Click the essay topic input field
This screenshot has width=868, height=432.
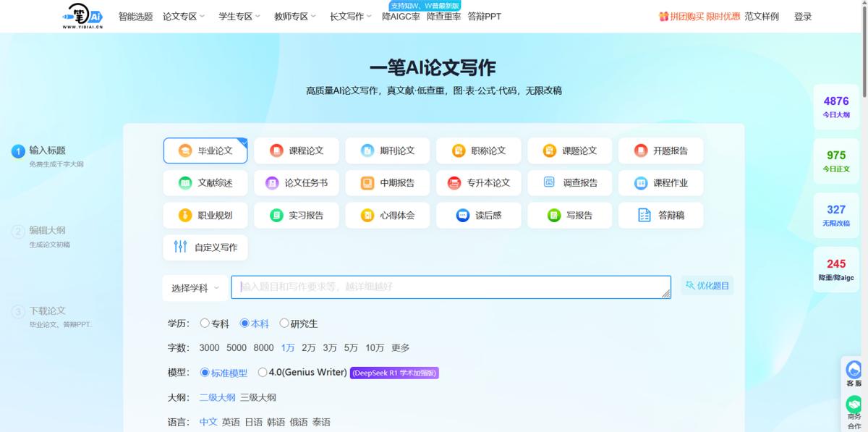click(448, 287)
